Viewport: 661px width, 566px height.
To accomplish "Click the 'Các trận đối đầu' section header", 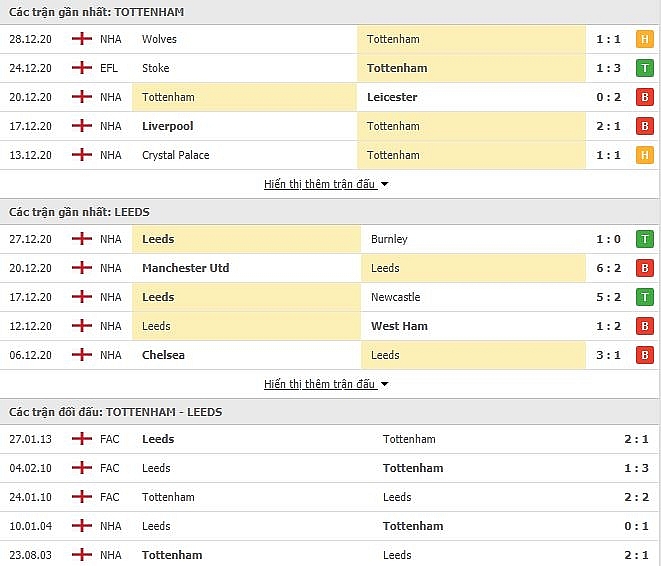I will [x=116, y=412].
